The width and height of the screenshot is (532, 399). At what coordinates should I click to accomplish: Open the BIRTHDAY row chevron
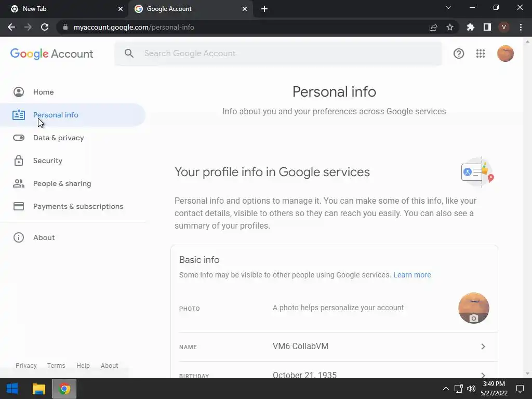pyautogui.click(x=483, y=375)
